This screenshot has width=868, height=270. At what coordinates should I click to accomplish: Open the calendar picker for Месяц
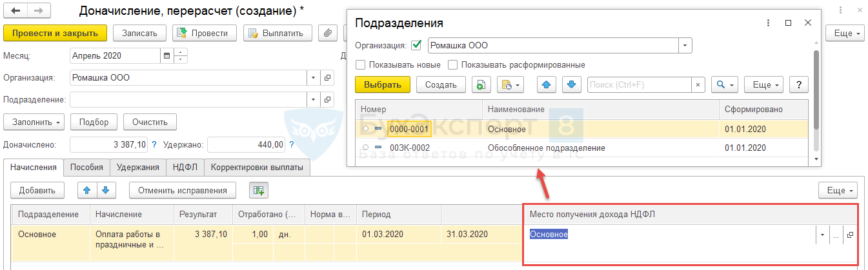point(167,56)
